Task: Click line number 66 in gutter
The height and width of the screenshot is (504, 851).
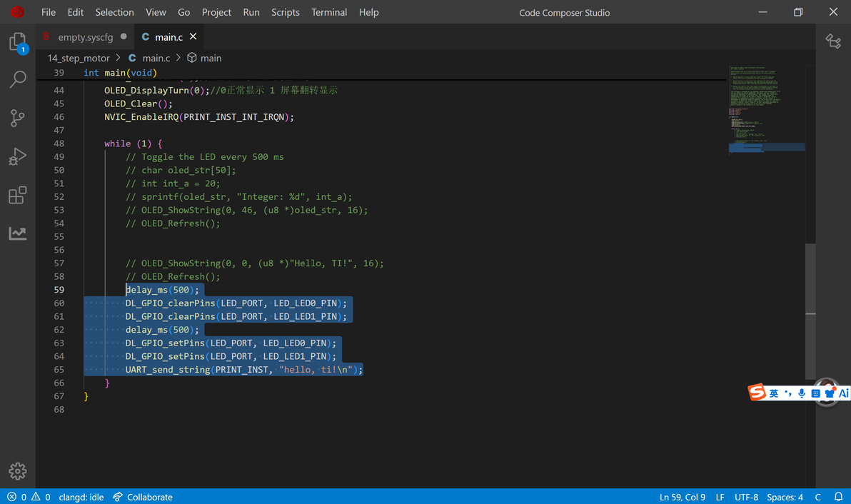Action: [x=59, y=383]
